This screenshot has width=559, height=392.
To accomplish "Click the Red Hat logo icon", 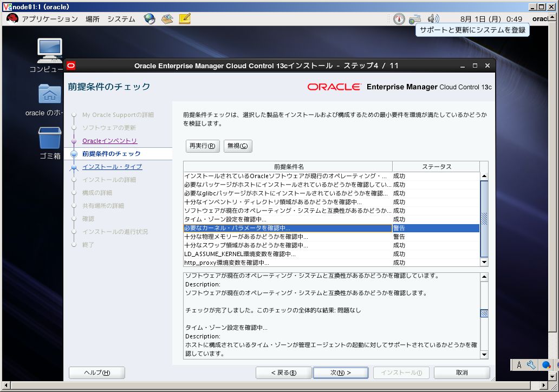I will tap(12, 18).
